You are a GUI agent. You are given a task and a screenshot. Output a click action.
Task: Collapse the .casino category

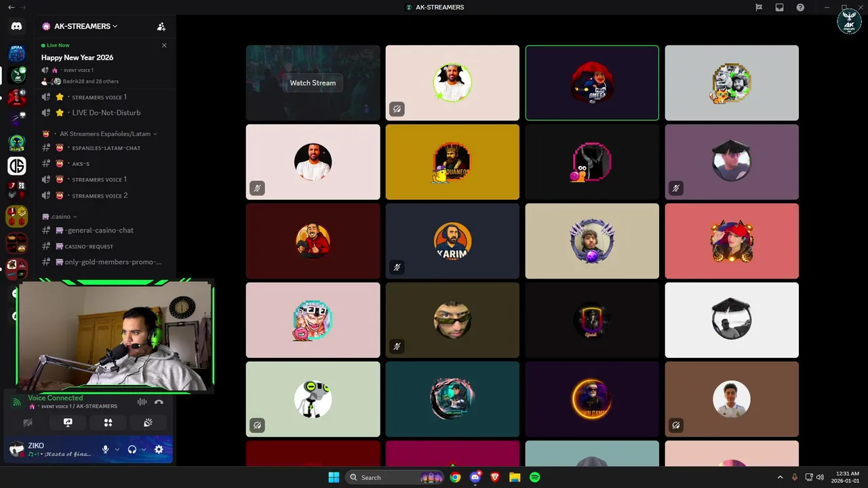coord(60,217)
